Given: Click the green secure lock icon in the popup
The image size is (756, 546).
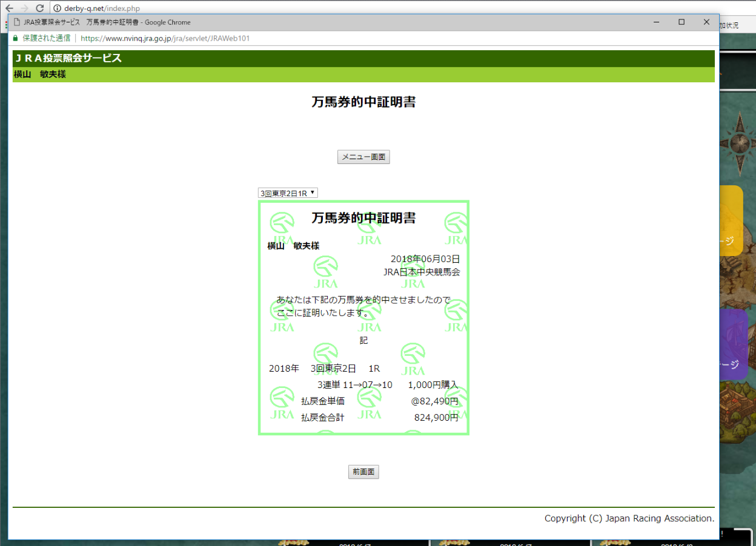Looking at the screenshot, I should tap(15, 38).
